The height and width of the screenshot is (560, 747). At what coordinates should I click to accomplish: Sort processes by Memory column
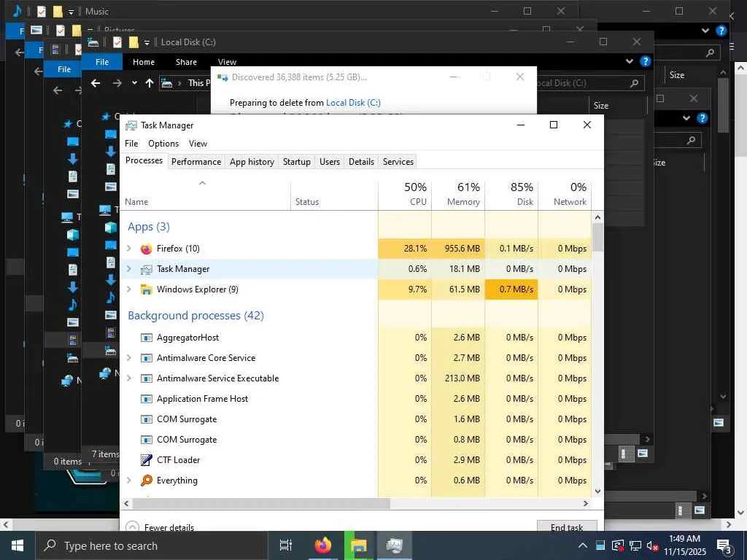tap(458, 194)
